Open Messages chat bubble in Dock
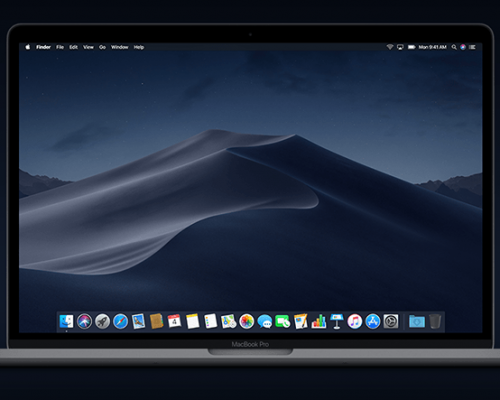The height and width of the screenshot is (400, 500). 265,322
